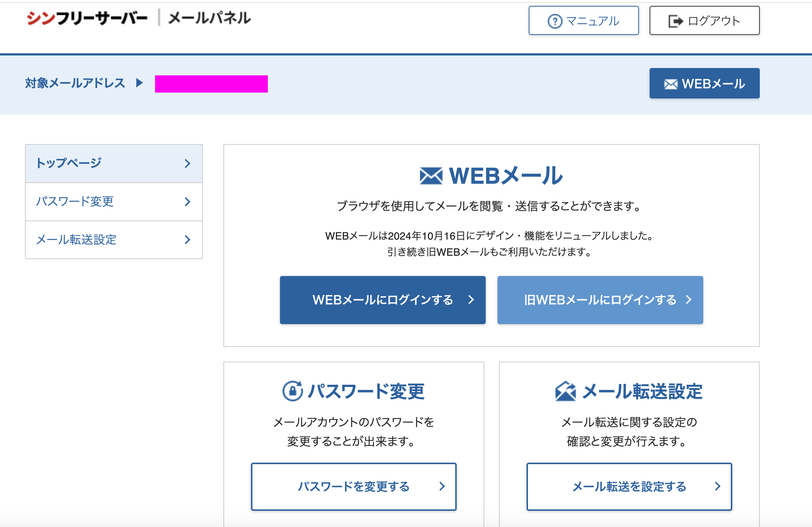Click メール転送を設定する button

point(629,487)
